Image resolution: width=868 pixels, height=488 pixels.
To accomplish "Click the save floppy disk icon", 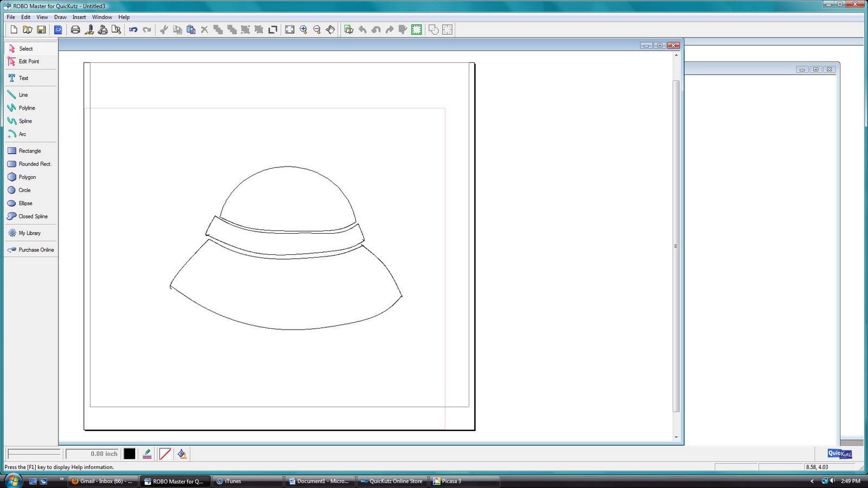I will (x=41, y=30).
